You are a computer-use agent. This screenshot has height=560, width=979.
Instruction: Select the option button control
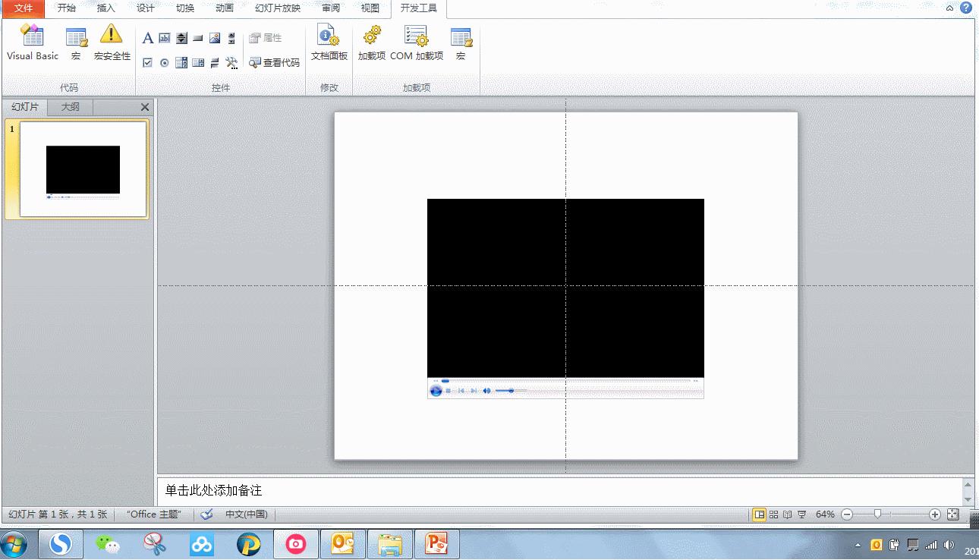pos(165,62)
